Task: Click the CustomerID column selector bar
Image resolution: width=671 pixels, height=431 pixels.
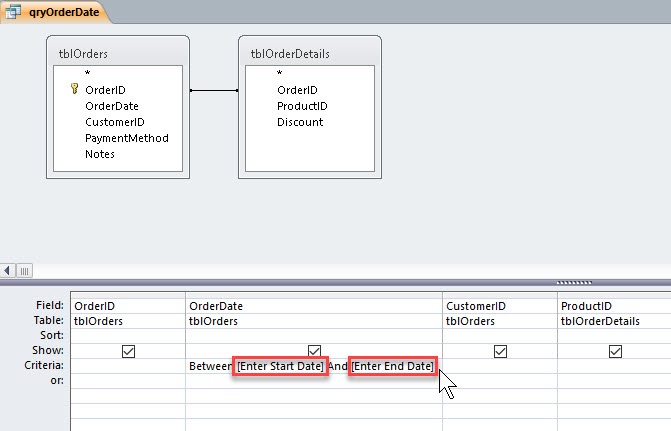Action: 500,295
